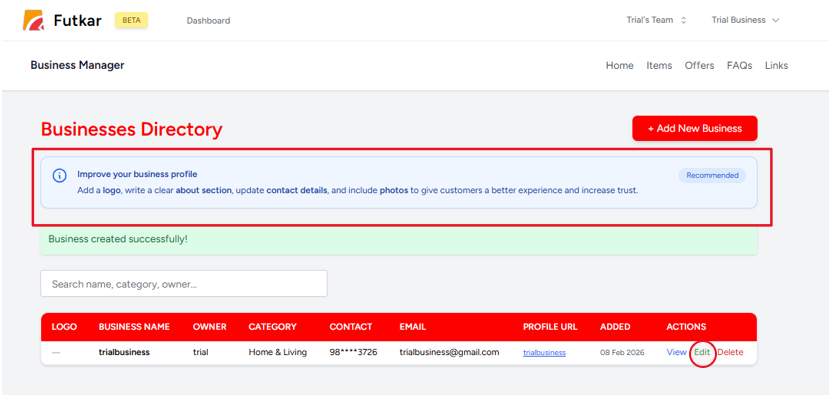
Task: Click the bold trialbusiness name cell
Action: (124, 352)
